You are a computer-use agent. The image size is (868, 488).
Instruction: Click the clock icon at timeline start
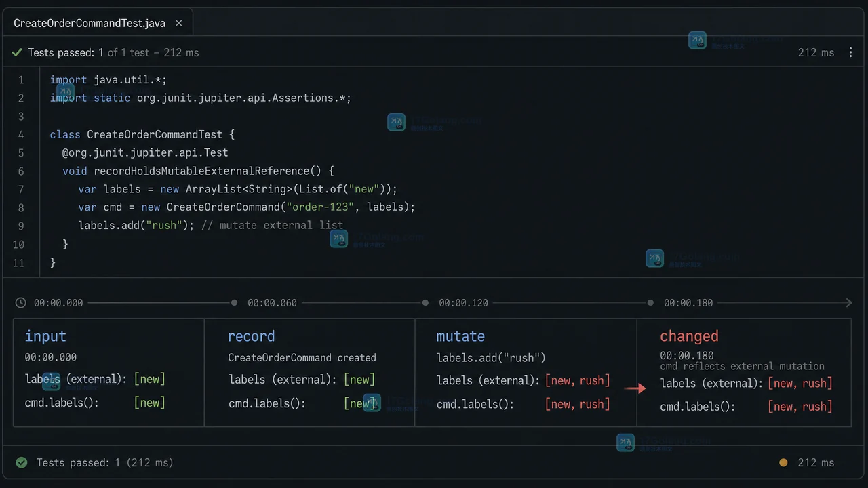[x=21, y=303]
